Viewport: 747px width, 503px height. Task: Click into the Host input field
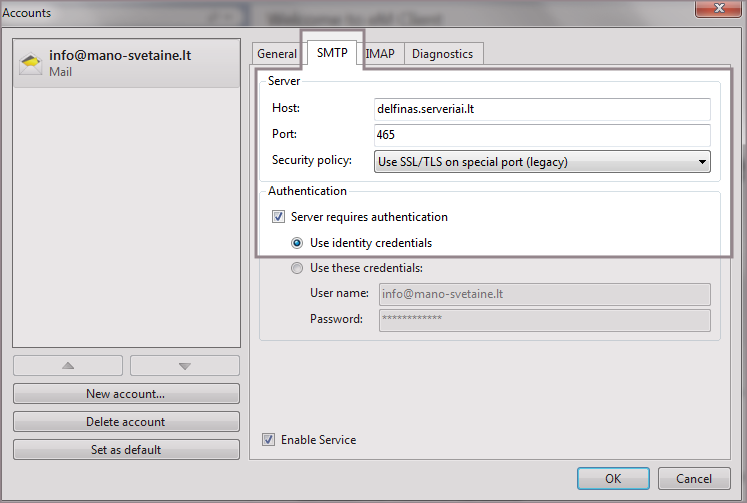542,109
